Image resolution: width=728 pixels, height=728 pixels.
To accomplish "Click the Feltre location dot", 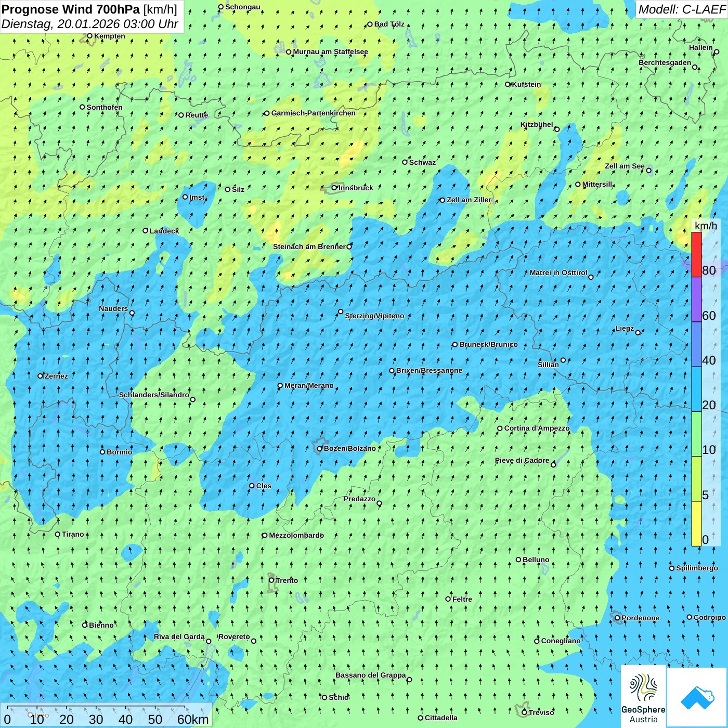I will tap(448, 599).
